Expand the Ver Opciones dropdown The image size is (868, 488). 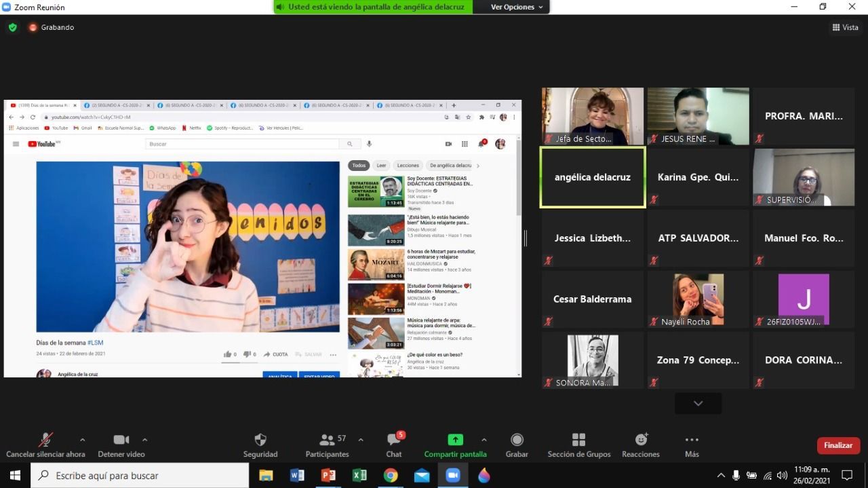[x=517, y=7]
